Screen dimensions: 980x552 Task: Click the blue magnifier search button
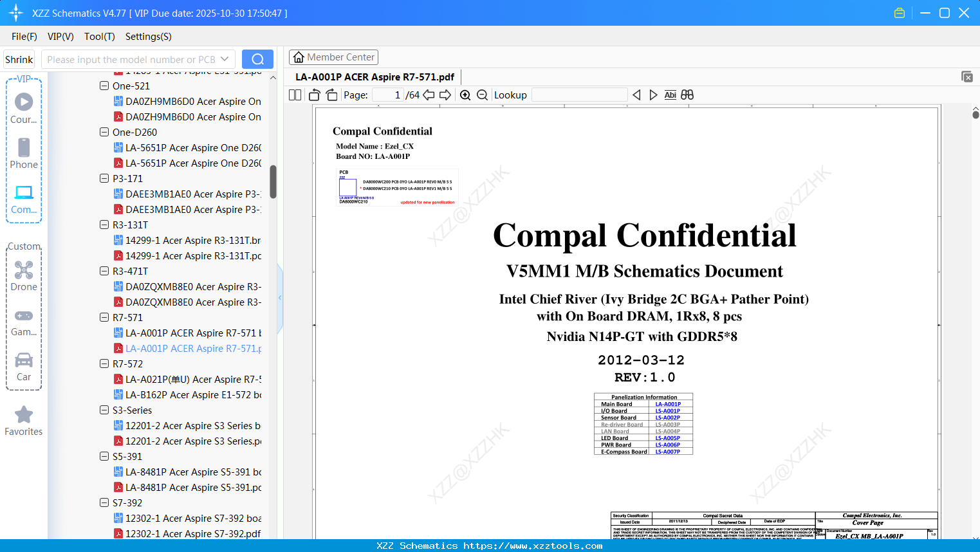[x=257, y=59]
